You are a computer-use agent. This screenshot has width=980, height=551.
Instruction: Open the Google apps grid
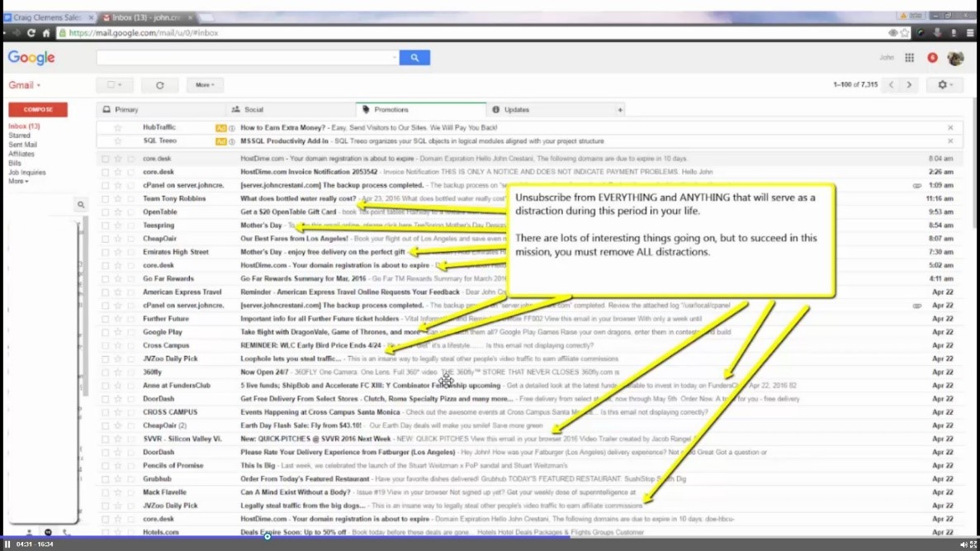click(x=909, y=58)
